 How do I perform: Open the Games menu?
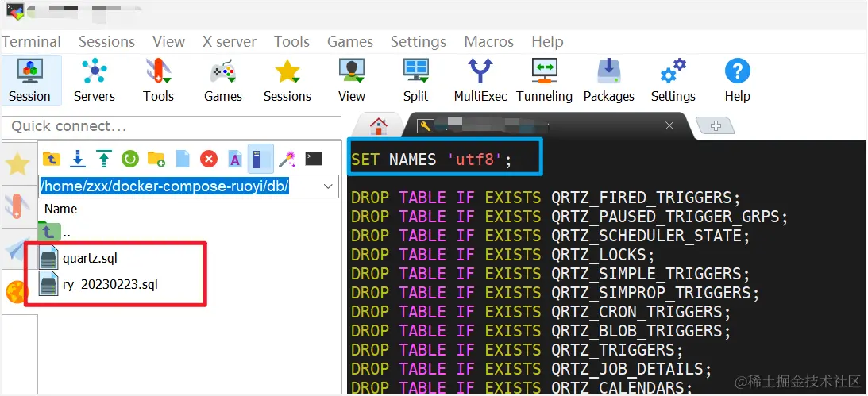(x=350, y=42)
